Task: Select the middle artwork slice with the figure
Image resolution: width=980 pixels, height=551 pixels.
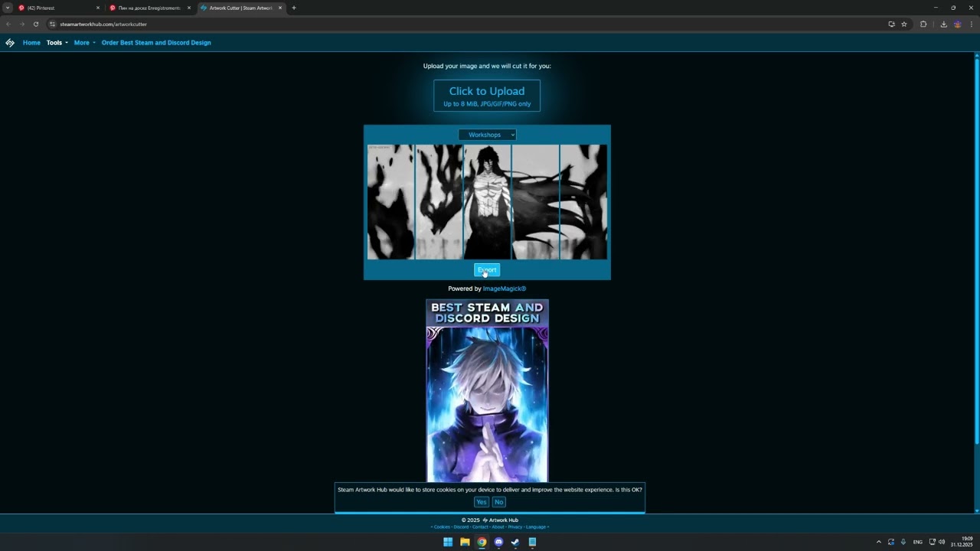Action: pyautogui.click(x=487, y=202)
